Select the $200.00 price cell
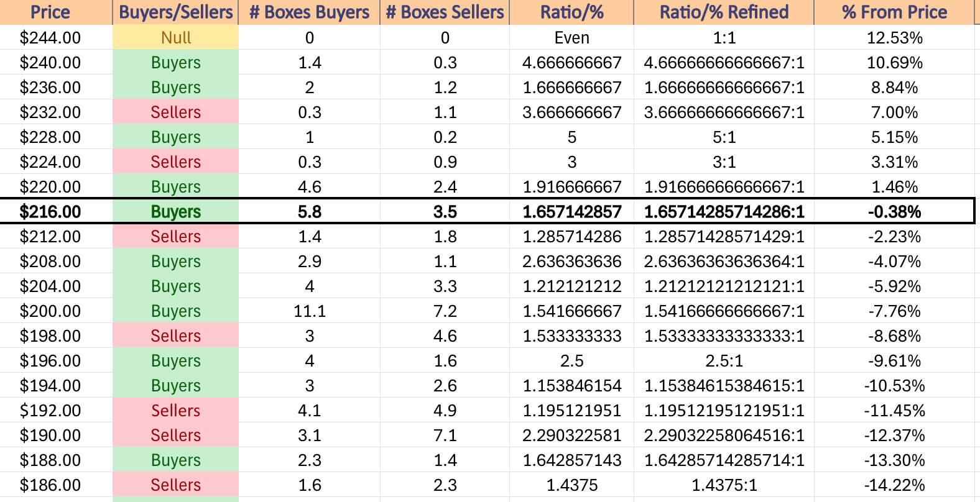The height and width of the screenshot is (502, 980). point(50,311)
